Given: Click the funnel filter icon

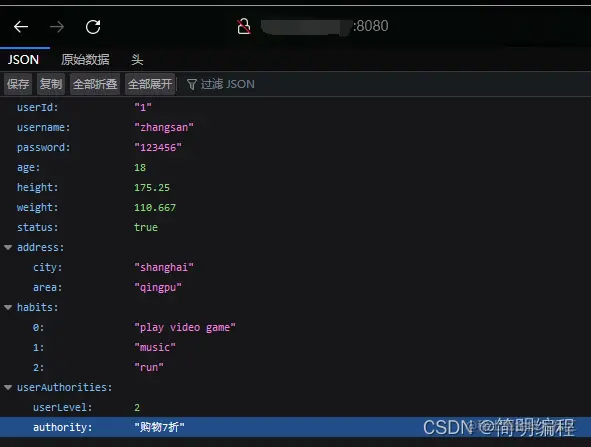Looking at the screenshot, I should [191, 84].
